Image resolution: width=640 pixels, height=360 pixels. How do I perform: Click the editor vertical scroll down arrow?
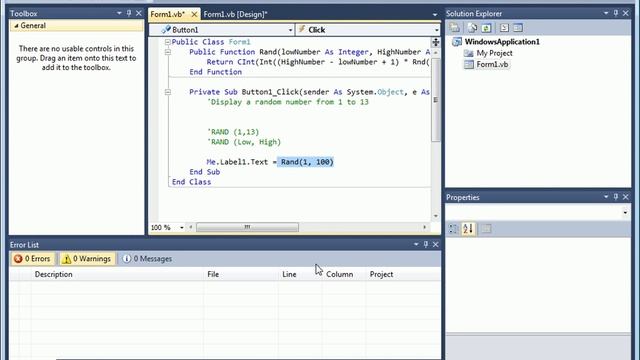tap(436, 216)
